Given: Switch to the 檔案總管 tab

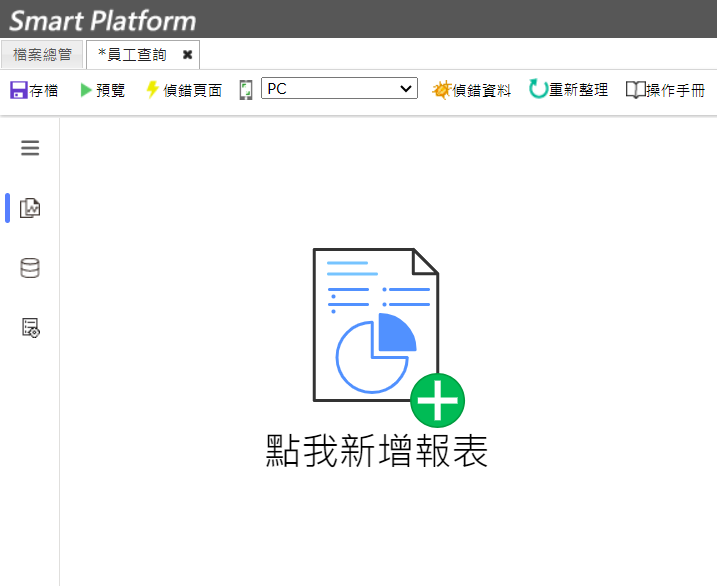Looking at the screenshot, I should (x=42, y=54).
